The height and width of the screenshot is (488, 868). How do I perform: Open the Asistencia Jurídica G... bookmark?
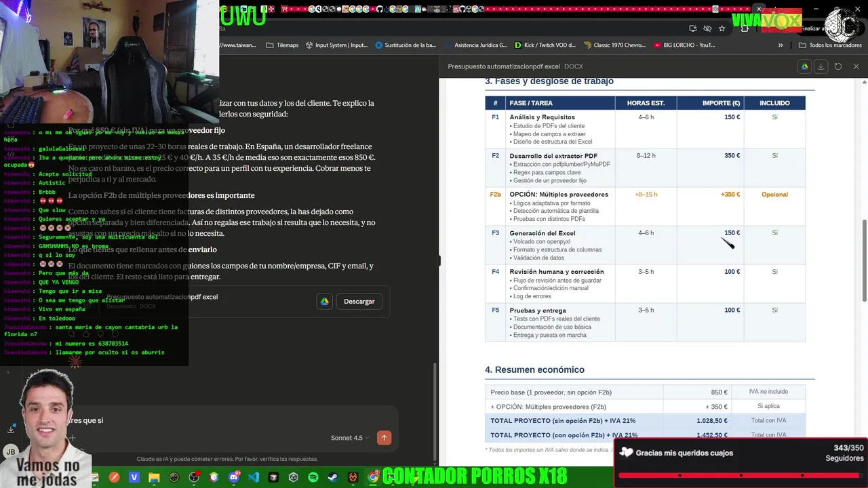(475, 45)
